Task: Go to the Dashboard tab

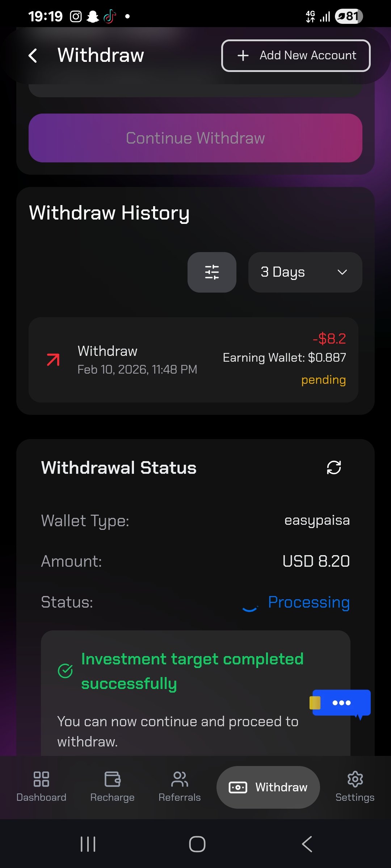Action: [41, 787]
